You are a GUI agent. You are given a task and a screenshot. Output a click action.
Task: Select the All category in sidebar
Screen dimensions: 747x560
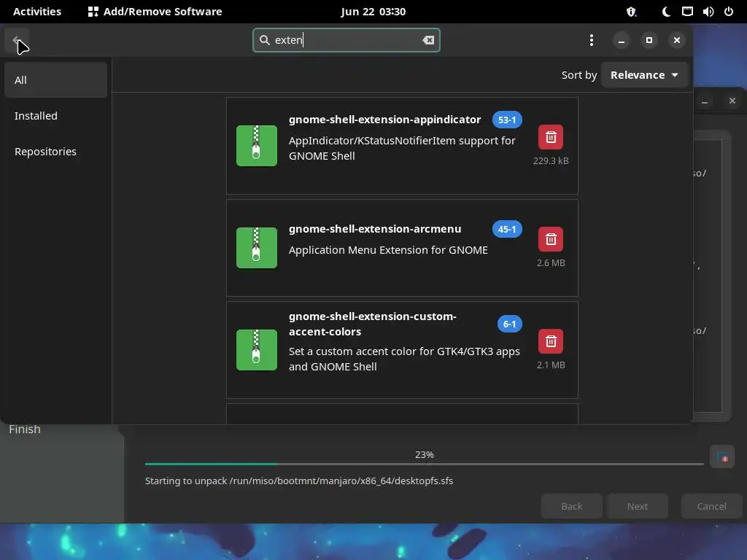(x=55, y=80)
